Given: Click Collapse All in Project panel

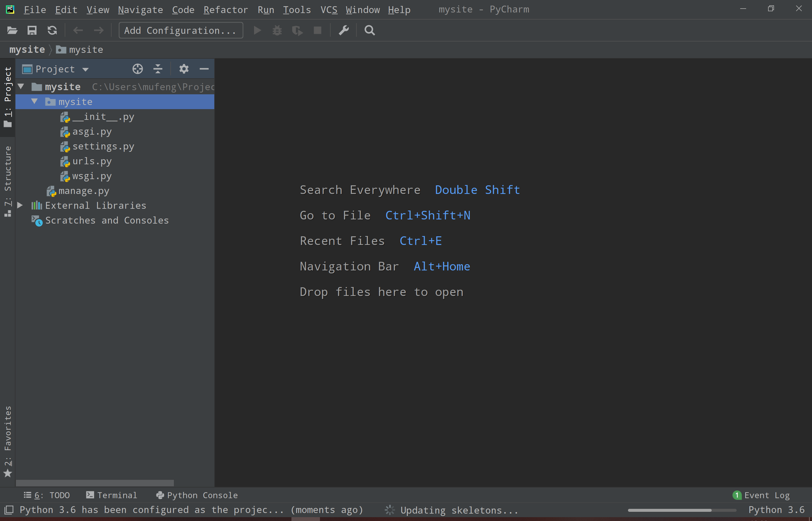Looking at the screenshot, I should coord(158,69).
